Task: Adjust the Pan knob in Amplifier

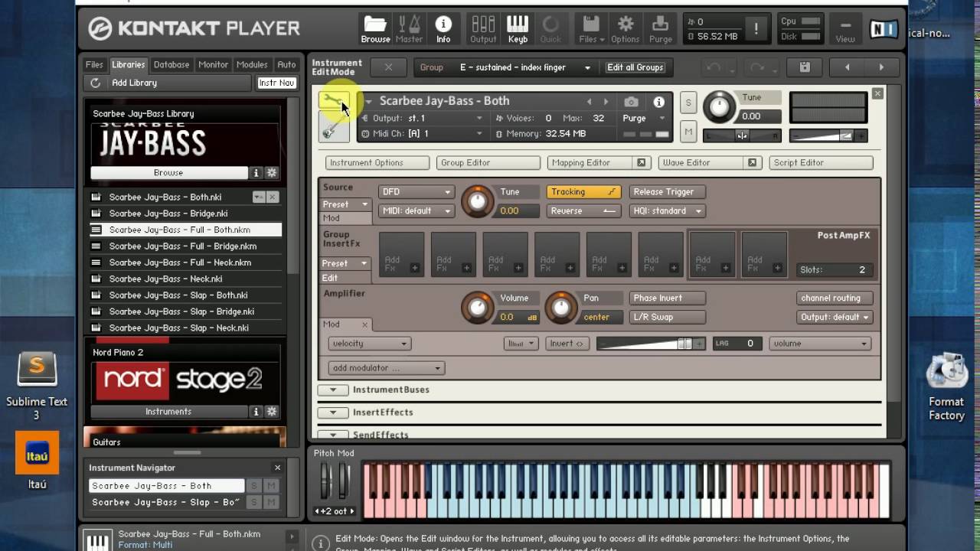Action: click(561, 307)
